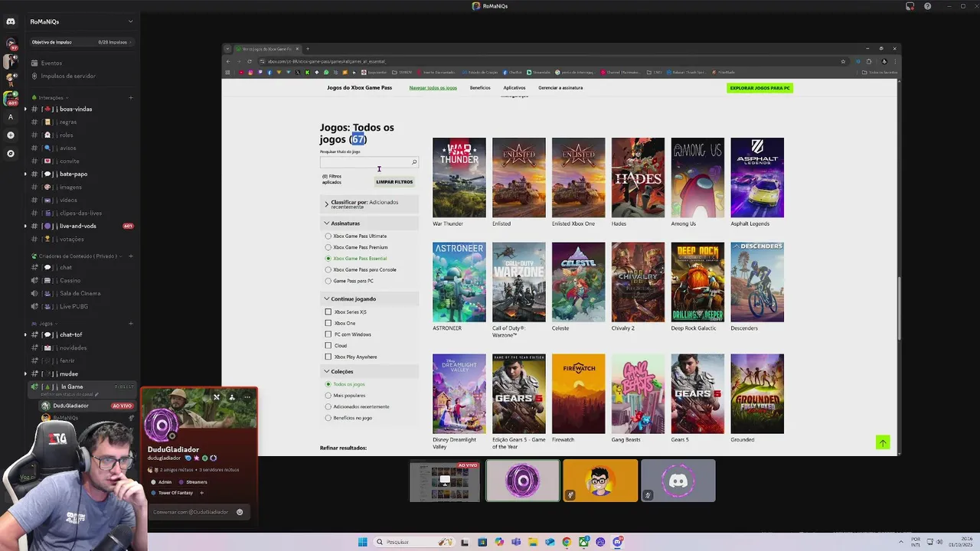The image size is (980, 551).
Task: Click the emoji button in the profile message box
Action: (240, 512)
